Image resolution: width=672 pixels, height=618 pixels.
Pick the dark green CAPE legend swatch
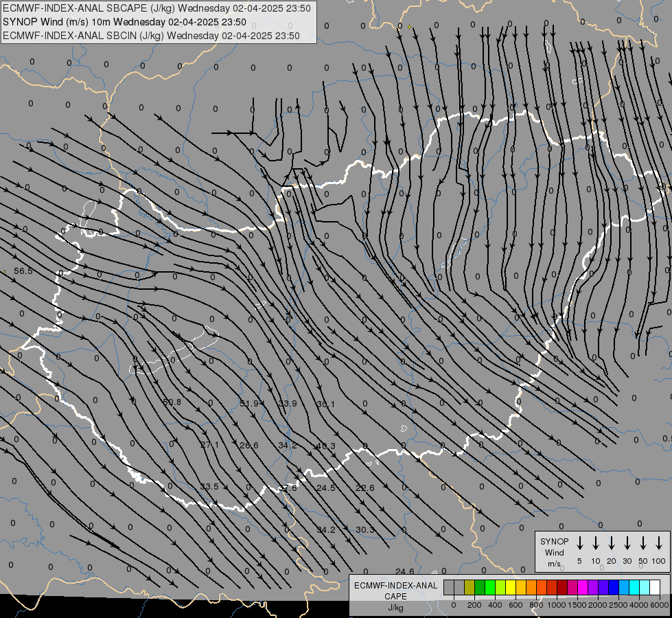point(480,588)
